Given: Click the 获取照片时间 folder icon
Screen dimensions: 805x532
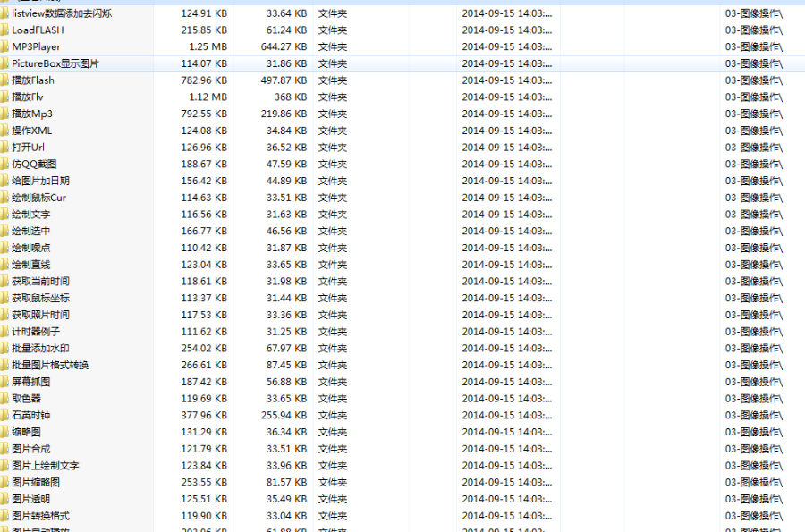Looking at the screenshot, I should click(x=4, y=315).
